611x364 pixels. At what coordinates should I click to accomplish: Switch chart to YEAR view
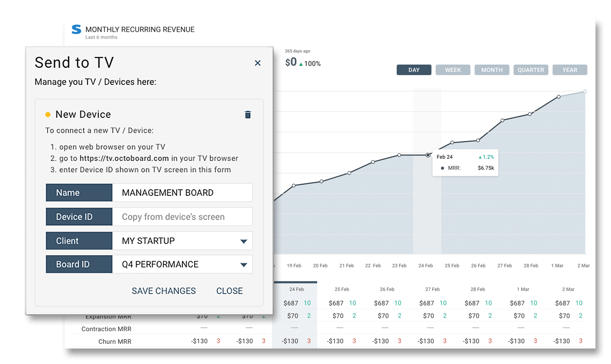[570, 70]
